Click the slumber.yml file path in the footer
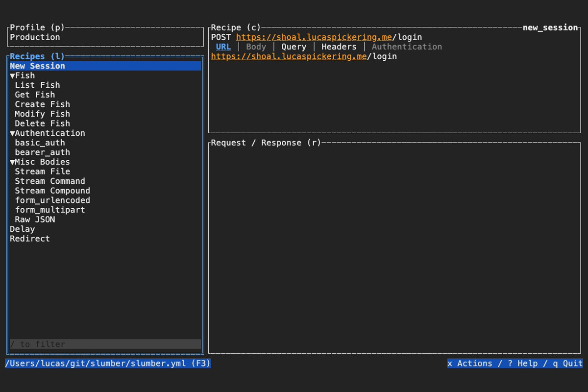This screenshot has width=588, height=392. 108,363
